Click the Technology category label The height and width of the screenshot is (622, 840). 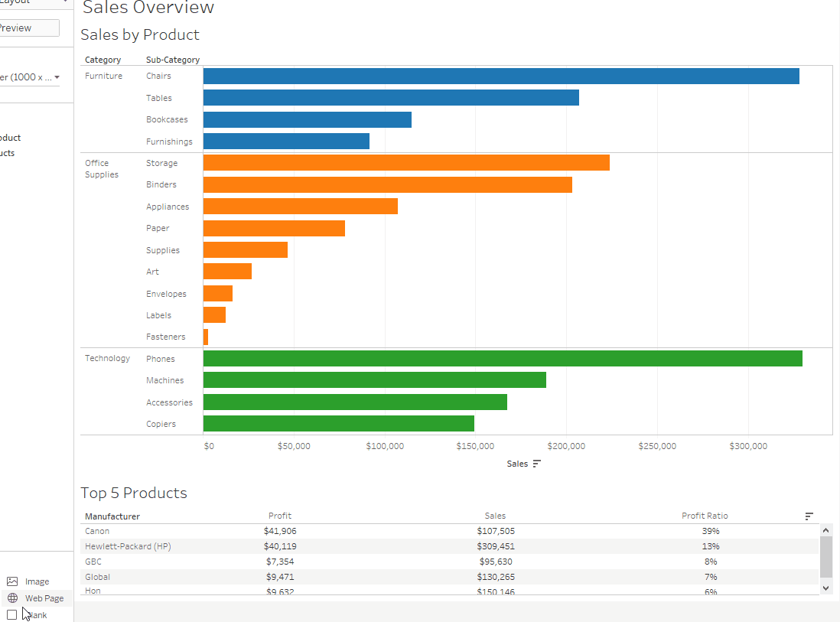[x=107, y=358]
